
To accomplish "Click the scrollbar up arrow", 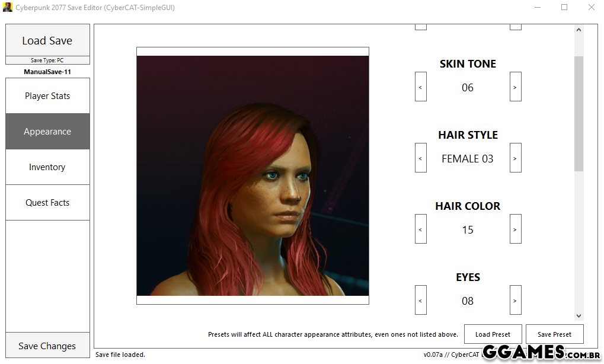I will tap(579, 30).
